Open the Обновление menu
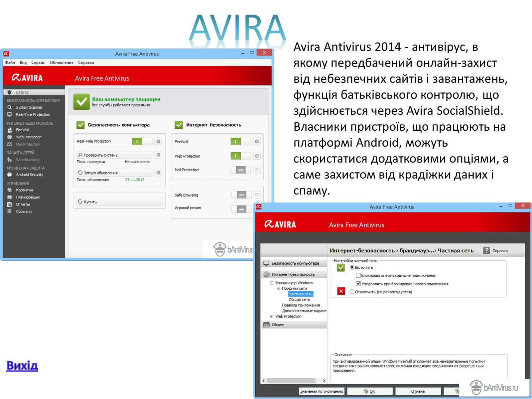The width and height of the screenshot is (532, 399). [x=62, y=63]
